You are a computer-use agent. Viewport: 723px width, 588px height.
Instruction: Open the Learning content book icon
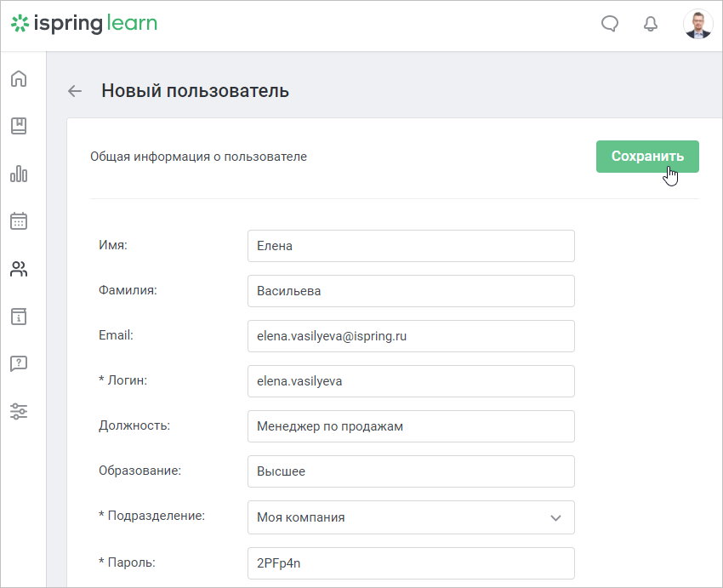pyautogui.click(x=19, y=126)
